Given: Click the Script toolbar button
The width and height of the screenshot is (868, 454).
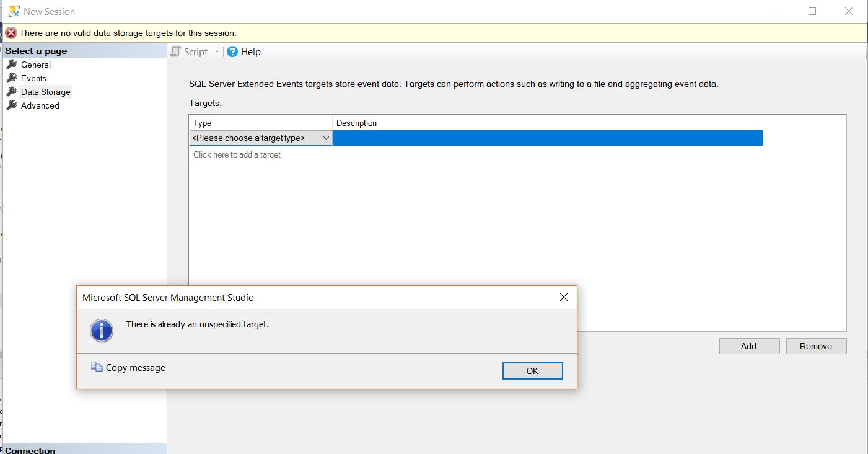Looking at the screenshot, I should pos(190,51).
